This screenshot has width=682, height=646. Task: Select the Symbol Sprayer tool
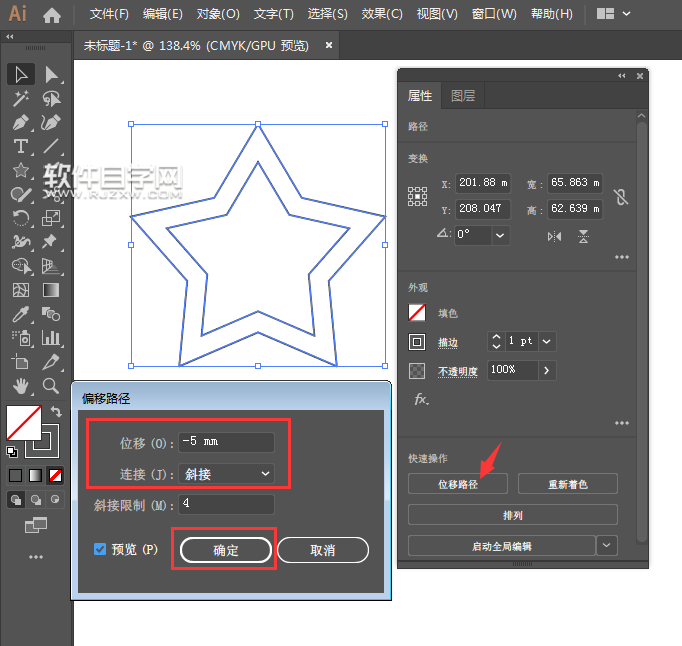coord(21,338)
